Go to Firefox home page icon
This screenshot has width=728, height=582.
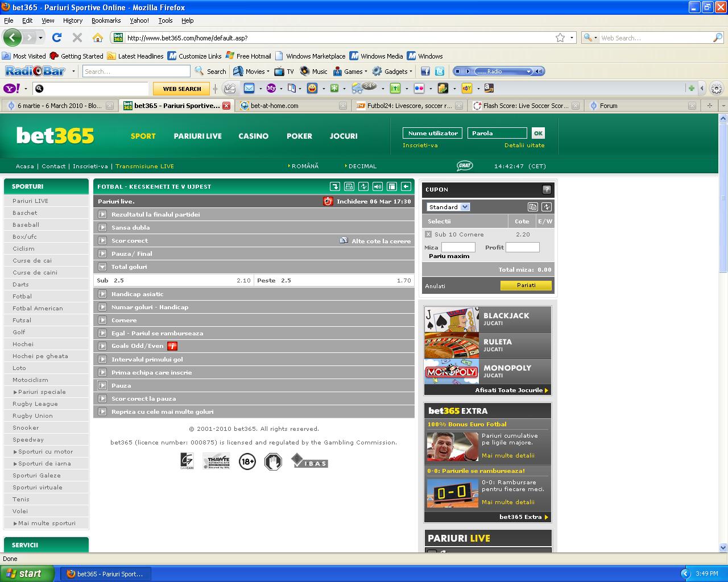point(98,38)
